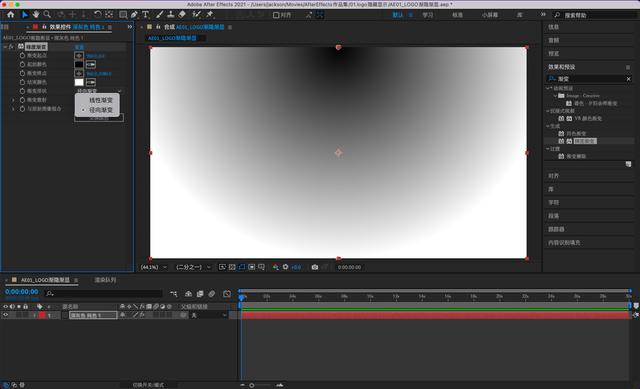Open the magnification 44.1% dropdown
This screenshot has height=389, width=640.
154,267
